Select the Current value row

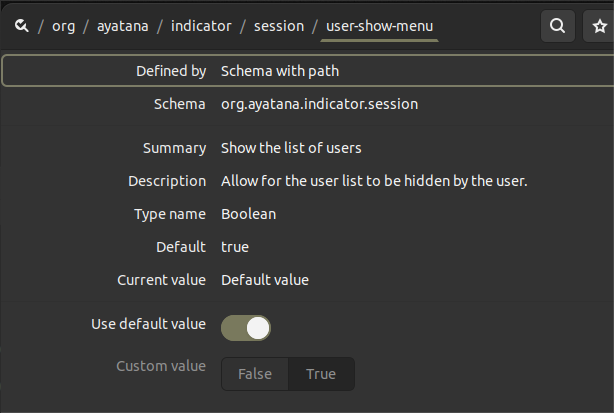tap(264, 280)
